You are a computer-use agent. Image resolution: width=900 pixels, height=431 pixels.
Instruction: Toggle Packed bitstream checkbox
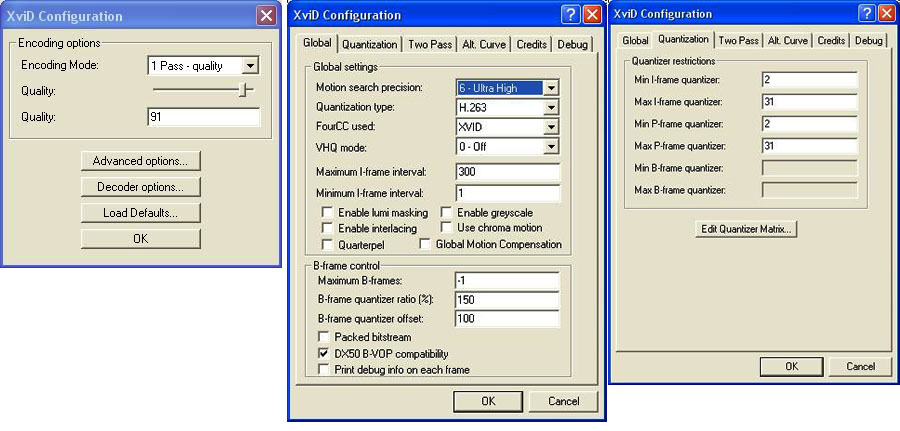(x=324, y=337)
